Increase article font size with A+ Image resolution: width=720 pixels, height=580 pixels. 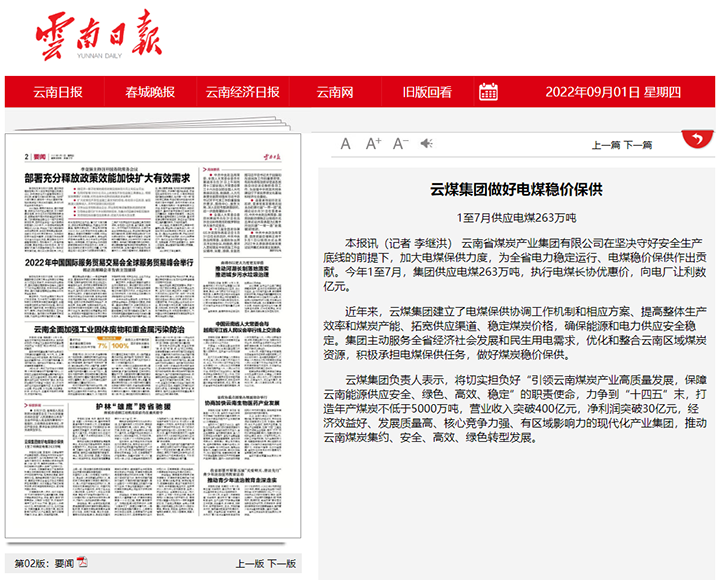(x=373, y=144)
